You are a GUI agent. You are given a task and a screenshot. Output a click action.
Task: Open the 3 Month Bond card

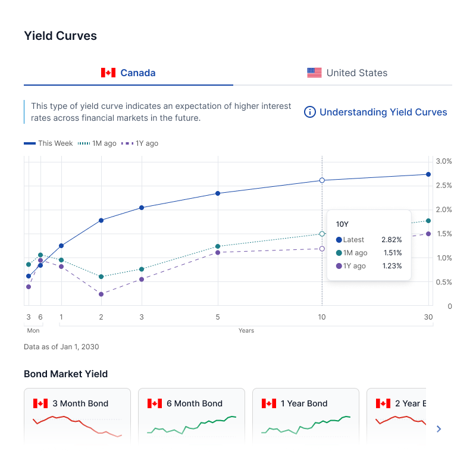point(77,416)
